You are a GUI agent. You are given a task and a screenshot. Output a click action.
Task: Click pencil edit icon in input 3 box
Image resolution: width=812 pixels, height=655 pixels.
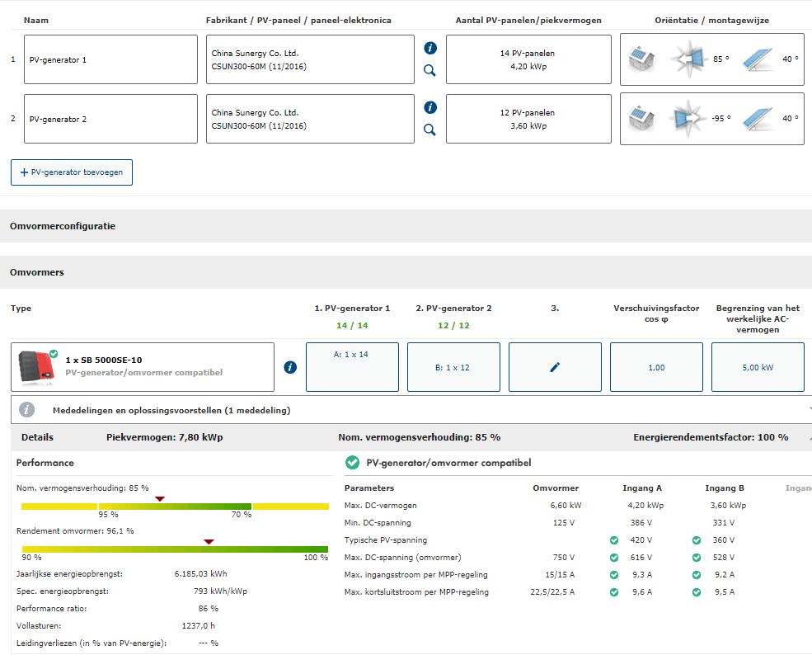(x=555, y=367)
